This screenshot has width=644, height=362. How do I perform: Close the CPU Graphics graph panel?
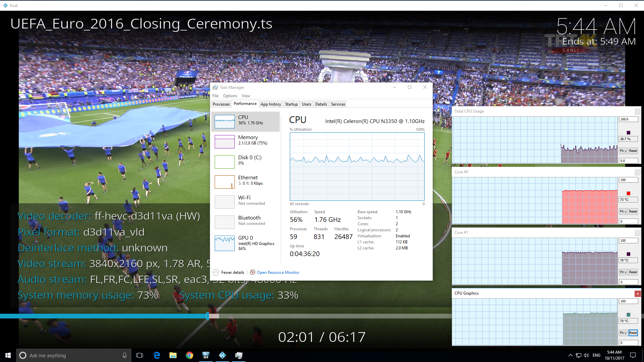pyautogui.click(x=638, y=294)
